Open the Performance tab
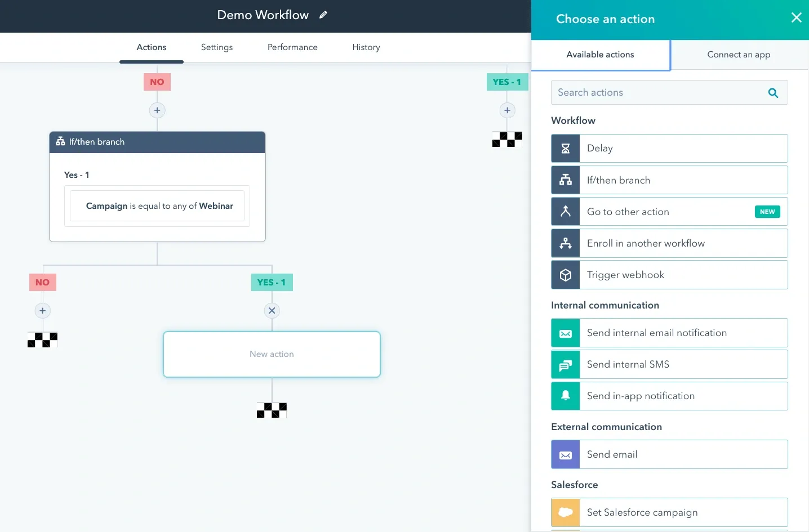 click(292, 47)
